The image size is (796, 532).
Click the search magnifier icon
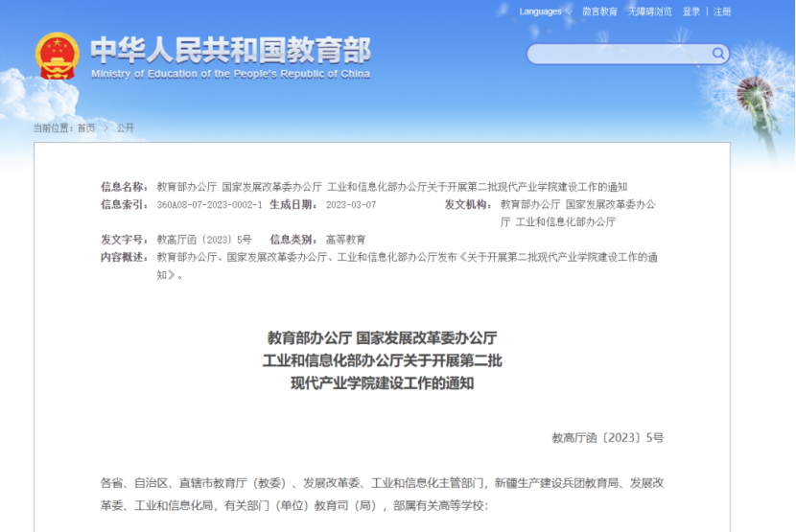pyautogui.click(x=717, y=54)
